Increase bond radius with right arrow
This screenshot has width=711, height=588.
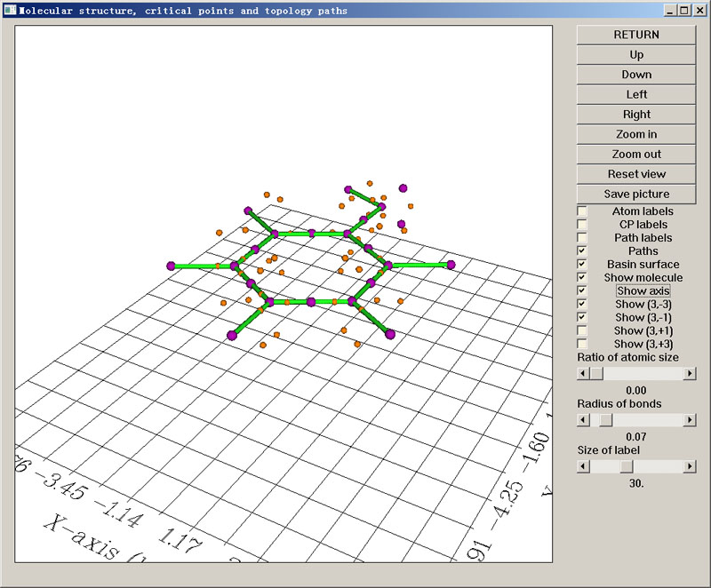[x=690, y=420]
